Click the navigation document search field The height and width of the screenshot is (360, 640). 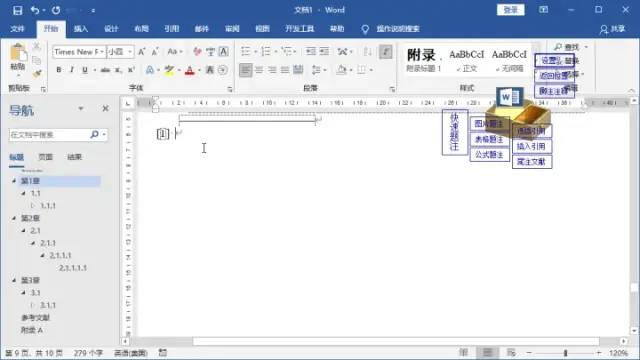point(49,135)
